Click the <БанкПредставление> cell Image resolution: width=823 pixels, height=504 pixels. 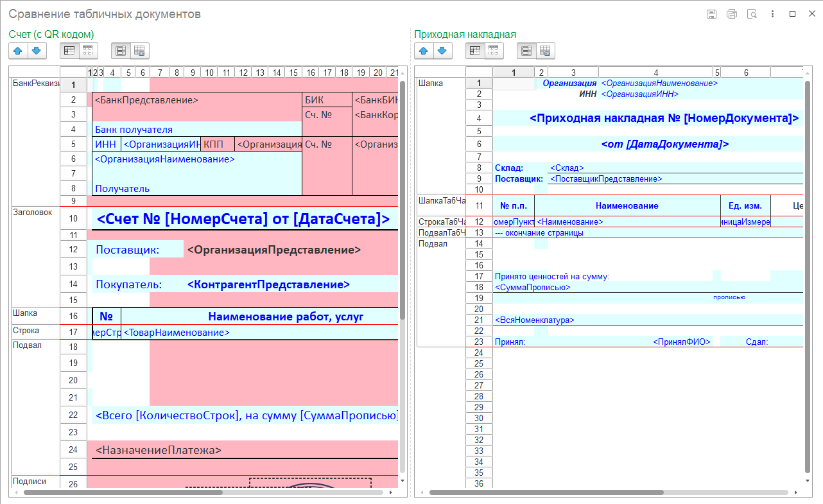(x=198, y=100)
